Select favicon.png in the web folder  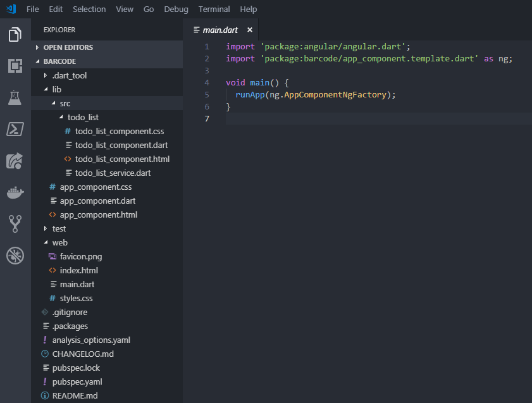click(80, 256)
